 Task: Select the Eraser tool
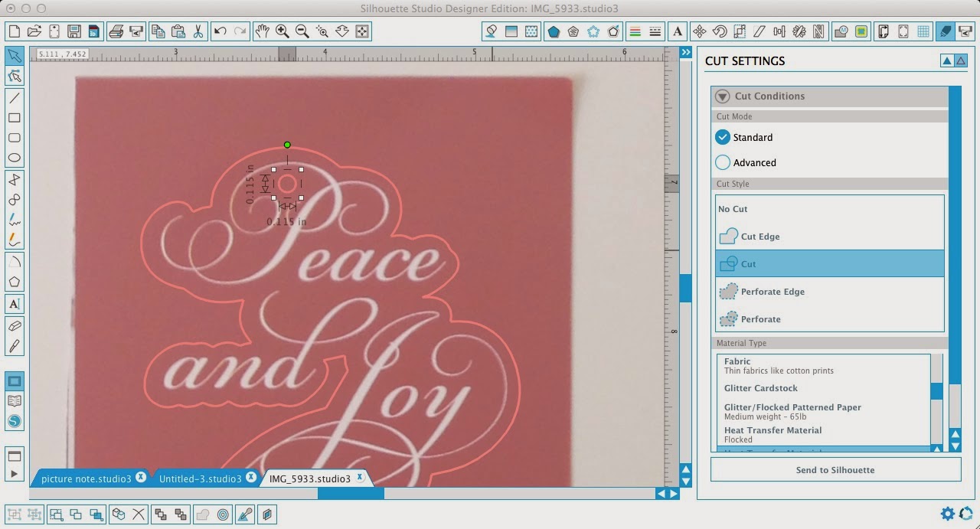[x=15, y=326]
